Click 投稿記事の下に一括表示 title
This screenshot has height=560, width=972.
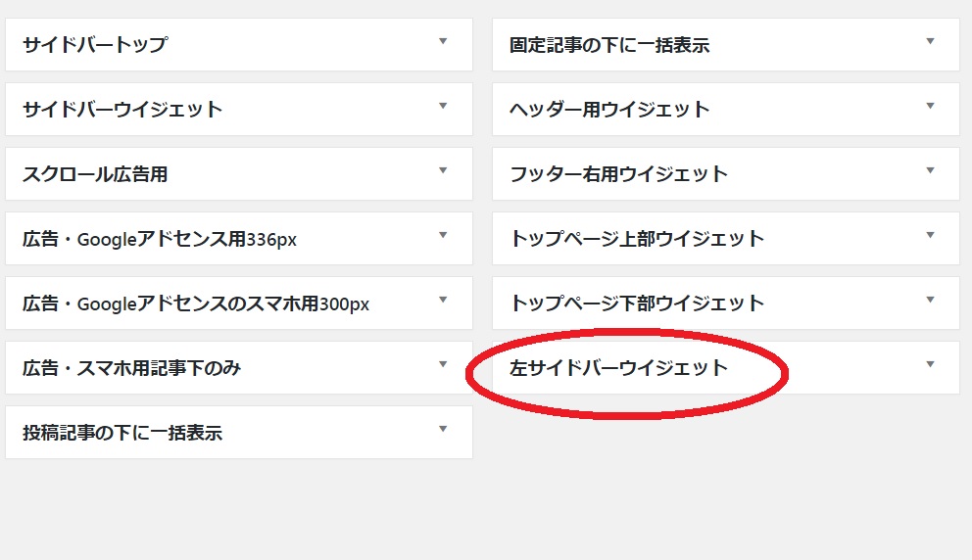point(122,433)
